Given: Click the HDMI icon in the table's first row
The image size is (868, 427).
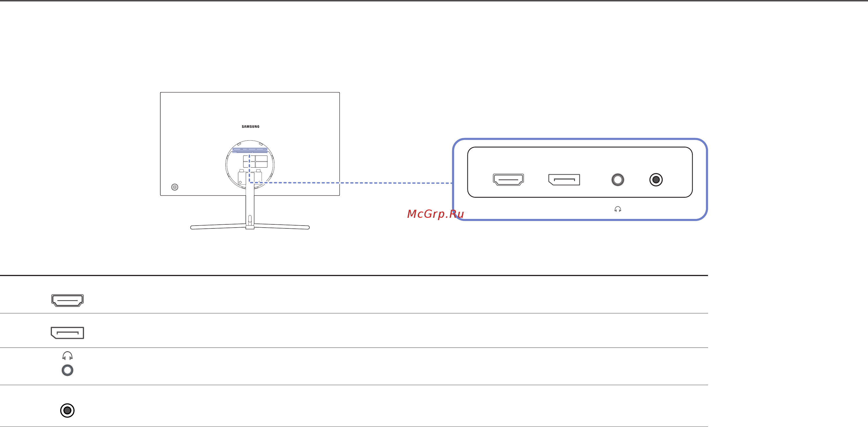Looking at the screenshot, I should [67, 300].
